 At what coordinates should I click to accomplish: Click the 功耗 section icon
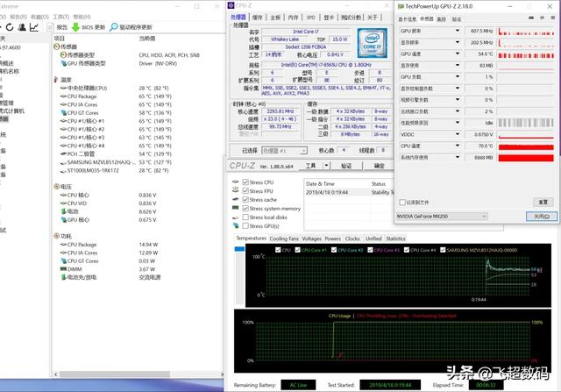[56, 236]
